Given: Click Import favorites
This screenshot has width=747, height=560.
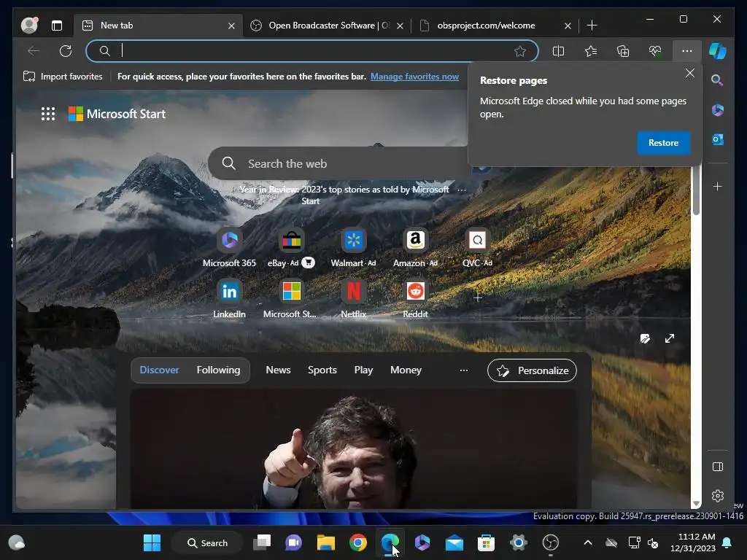Looking at the screenshot, I should pyautogui.click(x=63, y=76).
